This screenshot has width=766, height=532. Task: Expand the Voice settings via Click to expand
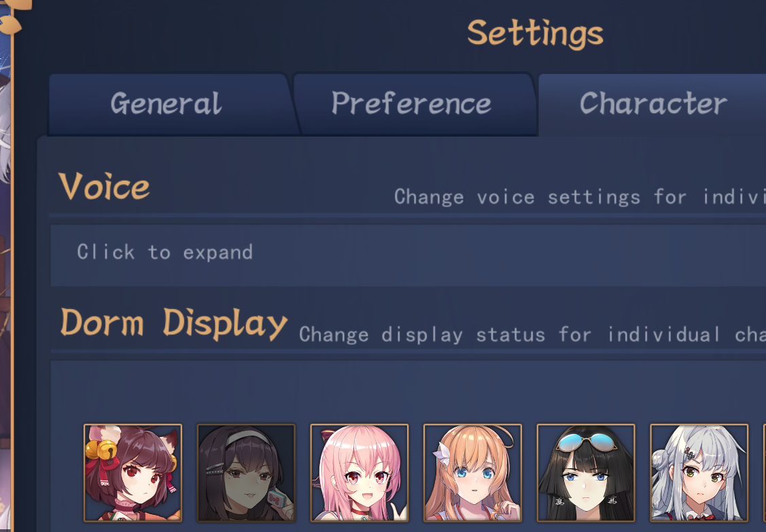pos(164,252)
